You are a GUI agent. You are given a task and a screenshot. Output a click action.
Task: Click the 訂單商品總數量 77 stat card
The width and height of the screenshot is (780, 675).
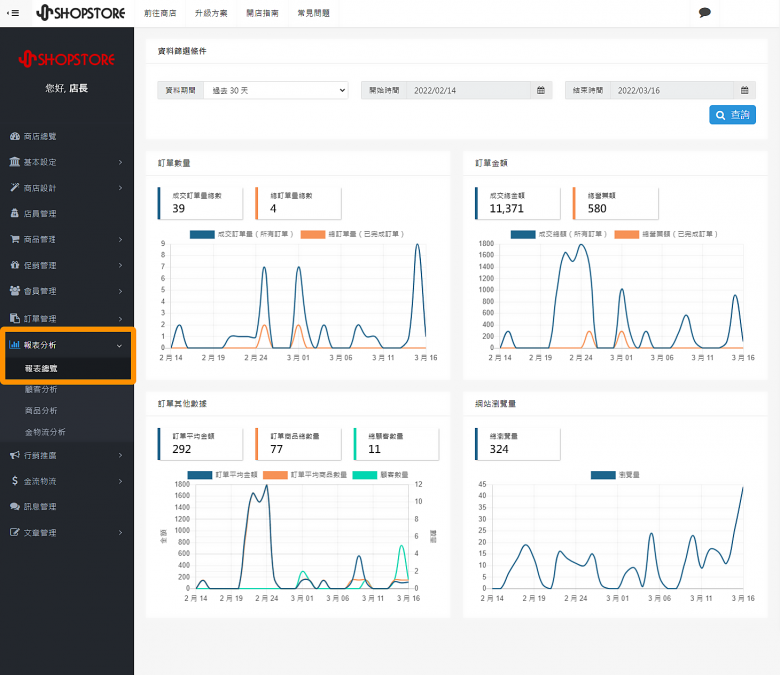(298, 444)
